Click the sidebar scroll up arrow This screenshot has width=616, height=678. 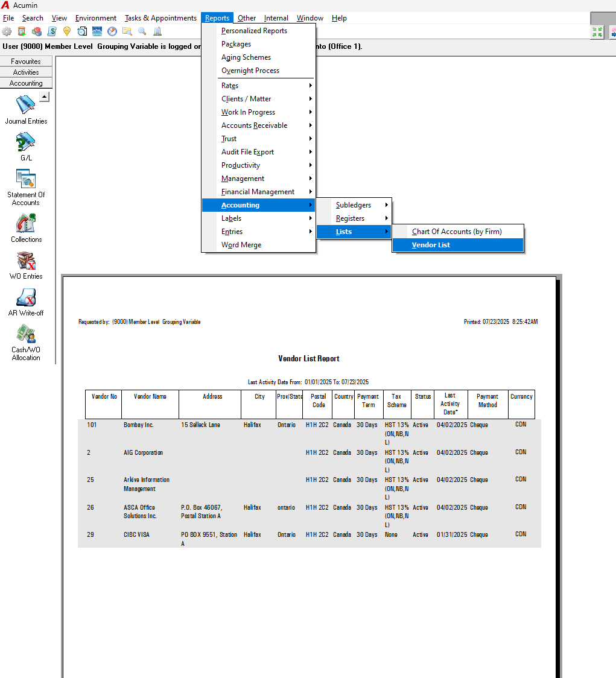44,97
